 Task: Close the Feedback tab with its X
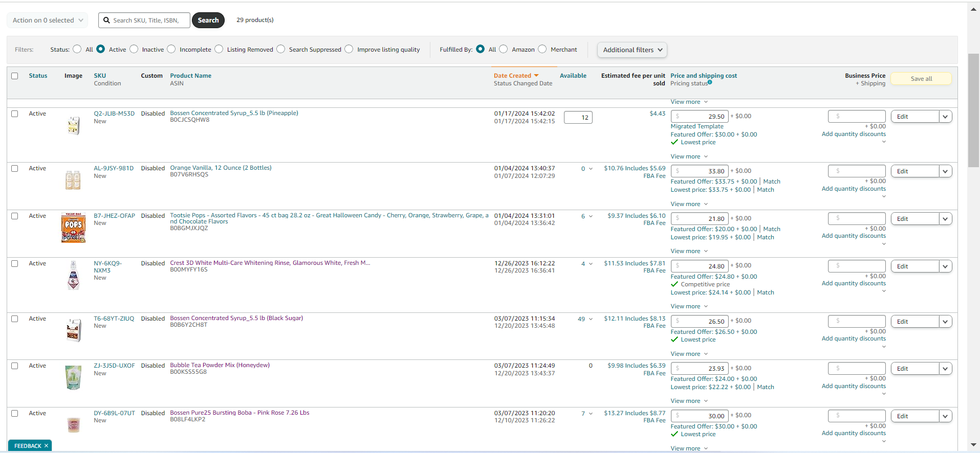(x=46, y=446)
